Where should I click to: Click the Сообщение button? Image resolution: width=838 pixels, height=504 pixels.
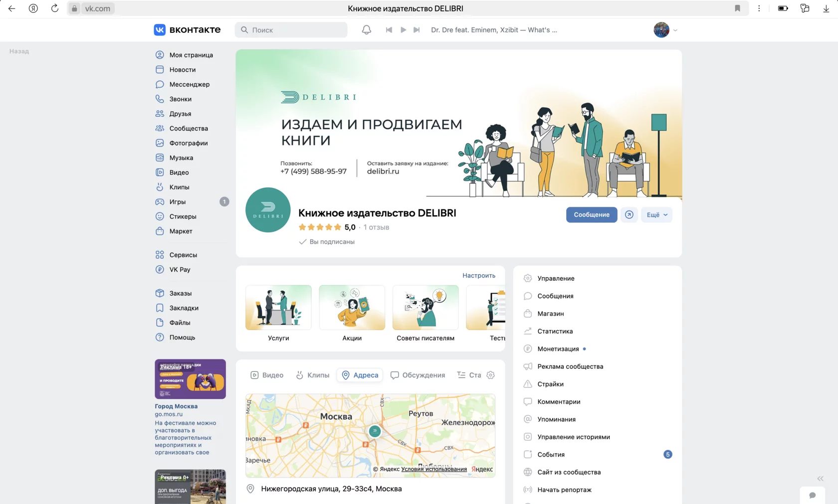(x=592, y=215)
